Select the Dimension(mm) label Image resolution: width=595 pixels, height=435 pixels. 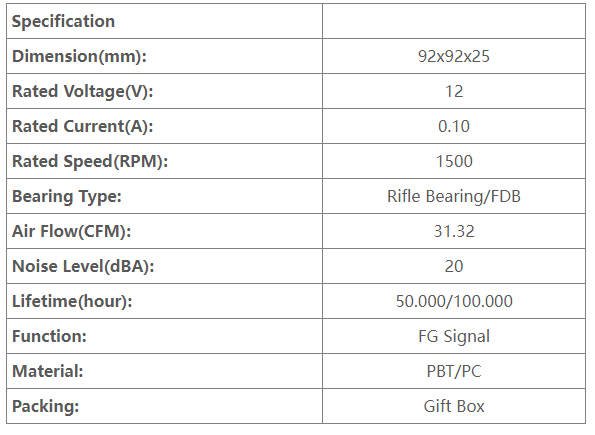click(79, 57)
